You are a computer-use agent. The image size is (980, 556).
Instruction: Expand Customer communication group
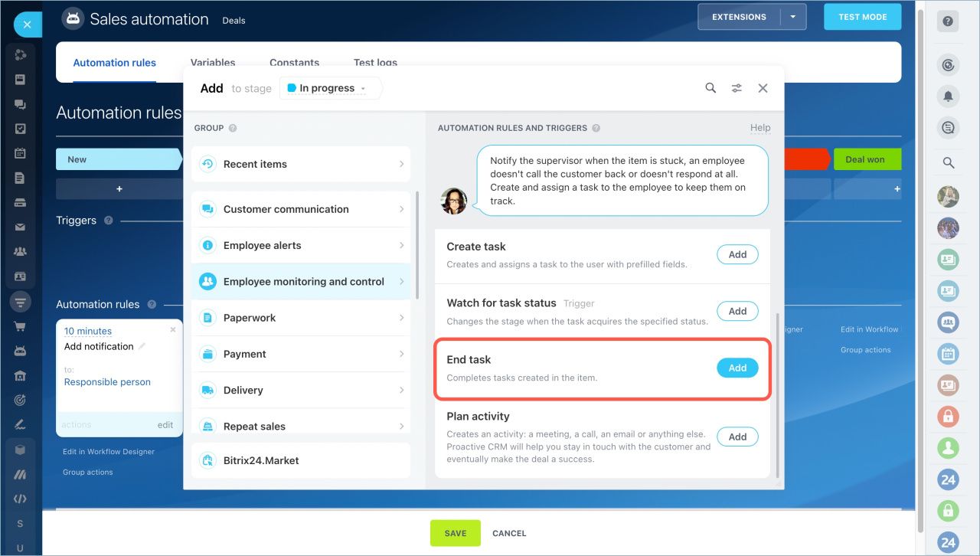click(301, 209)
